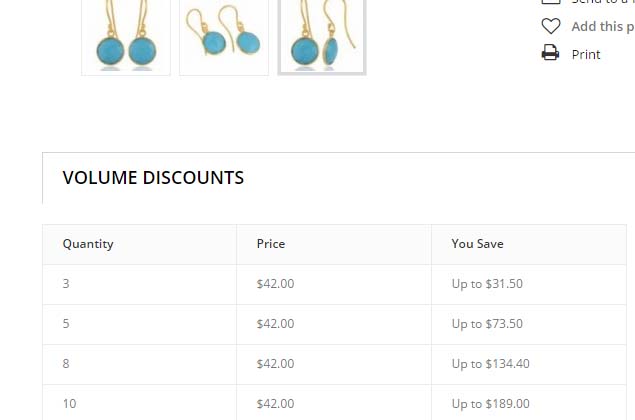This screenshot has width=635, height=420.
Task: Click 'Up to $189.00' savings cell
Action: 490,404
